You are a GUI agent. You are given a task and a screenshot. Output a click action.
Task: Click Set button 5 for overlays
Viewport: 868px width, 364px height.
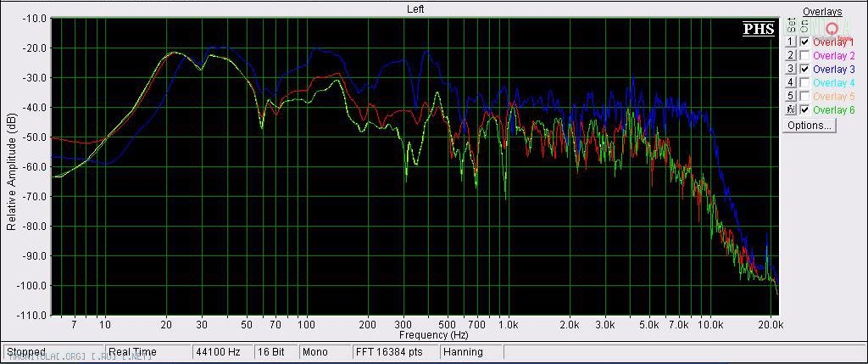[x=791, y=96]
